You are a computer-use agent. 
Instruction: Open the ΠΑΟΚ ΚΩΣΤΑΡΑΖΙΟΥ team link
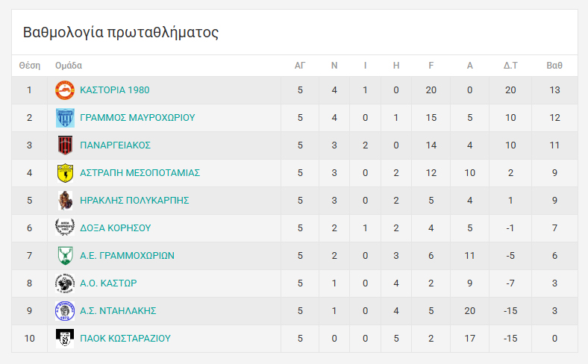click(x=125, y=339)
